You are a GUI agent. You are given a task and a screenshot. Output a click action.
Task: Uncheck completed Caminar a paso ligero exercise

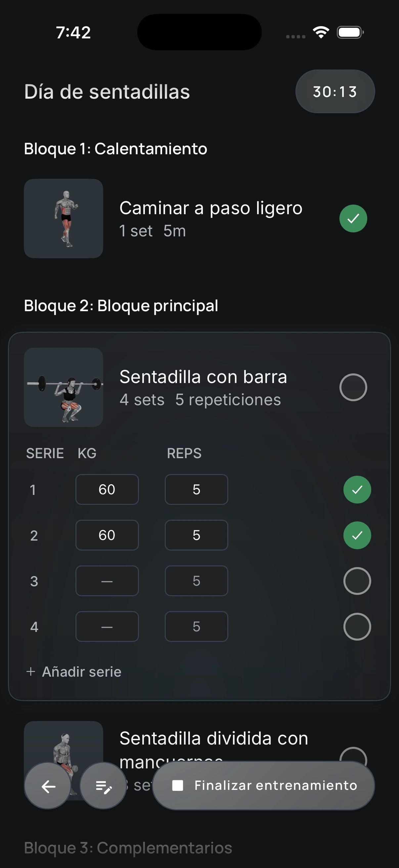coord(353,218)
